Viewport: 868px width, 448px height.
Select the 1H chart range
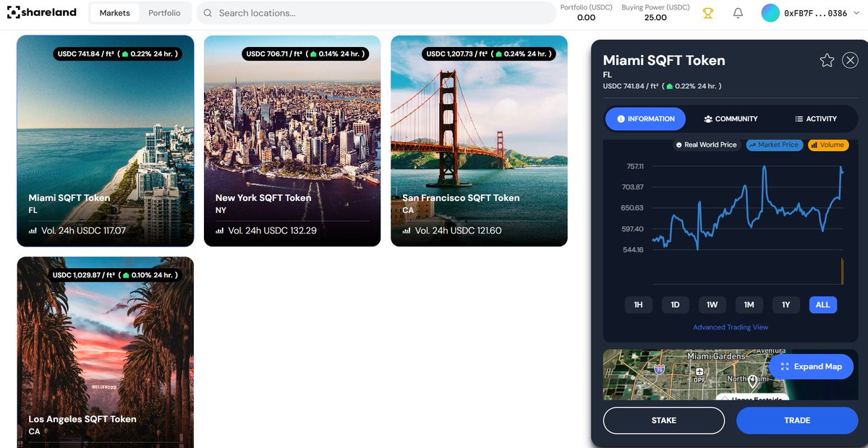[638, 305]
